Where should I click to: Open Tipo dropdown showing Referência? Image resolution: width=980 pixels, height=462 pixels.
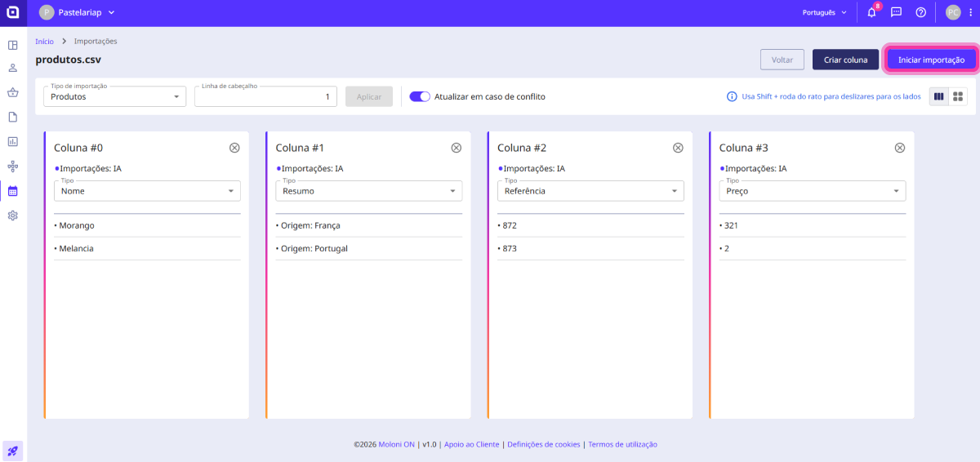pos(590,191)
